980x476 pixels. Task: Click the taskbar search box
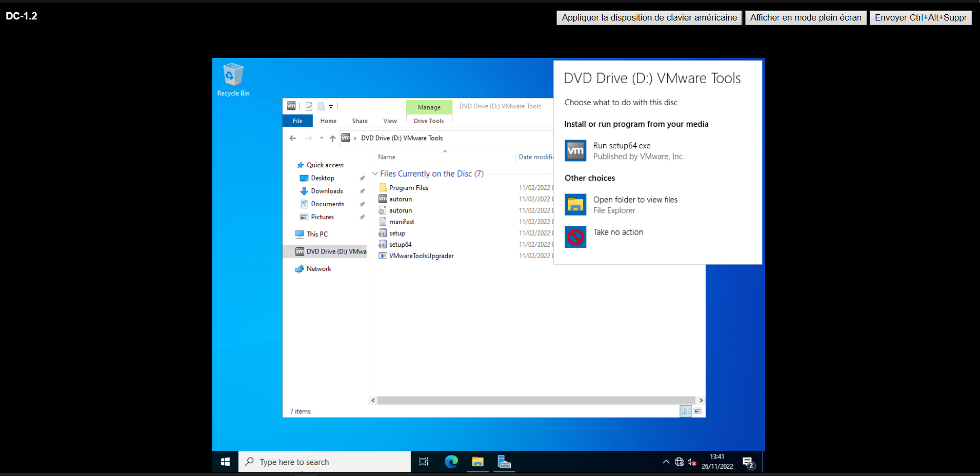point(325,462)
